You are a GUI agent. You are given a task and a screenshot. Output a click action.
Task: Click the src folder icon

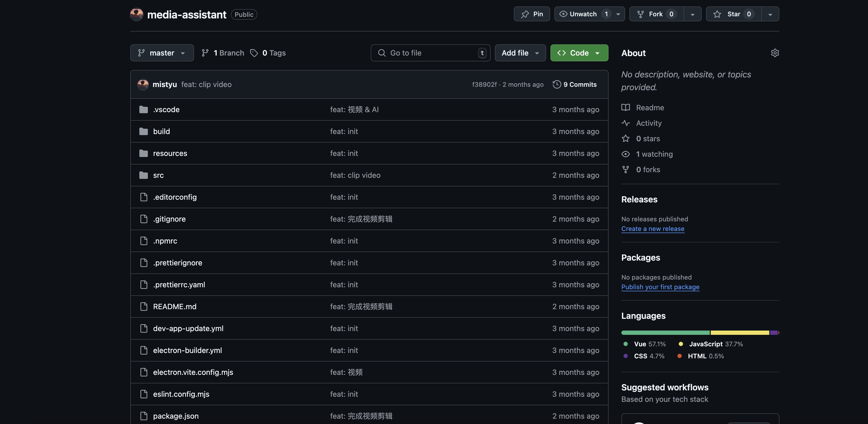point(144,175)
